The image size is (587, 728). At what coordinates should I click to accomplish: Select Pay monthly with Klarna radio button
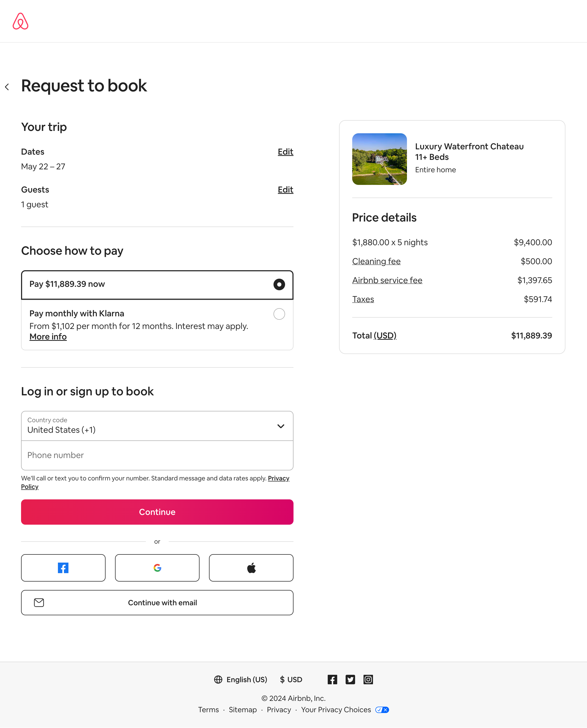point(279,314)
